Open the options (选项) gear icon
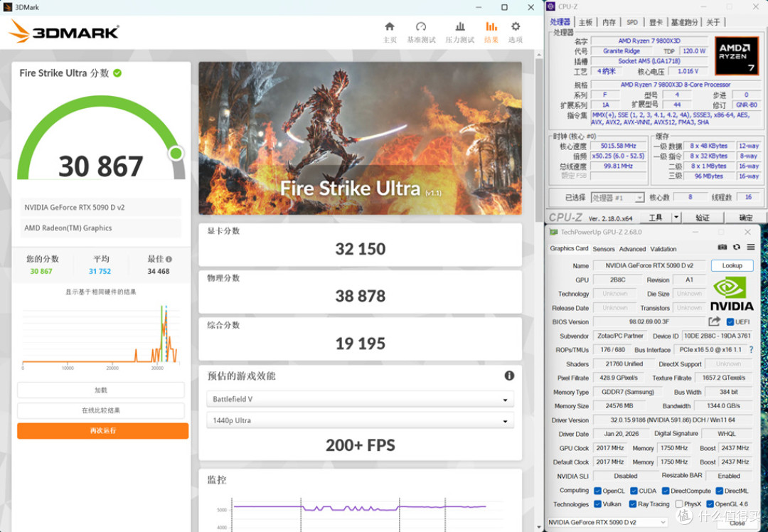 [x=516, y=27]
